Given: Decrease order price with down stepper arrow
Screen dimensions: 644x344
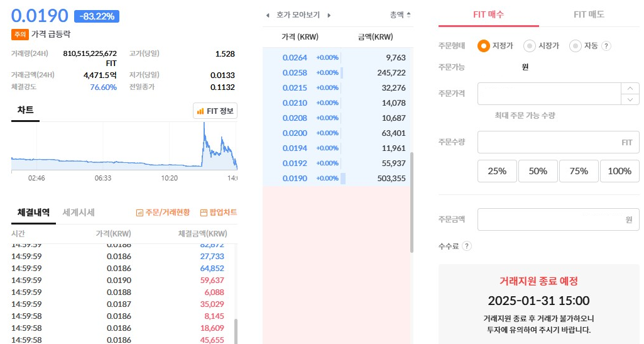Looking at the screenshot, I should point(630,99).
